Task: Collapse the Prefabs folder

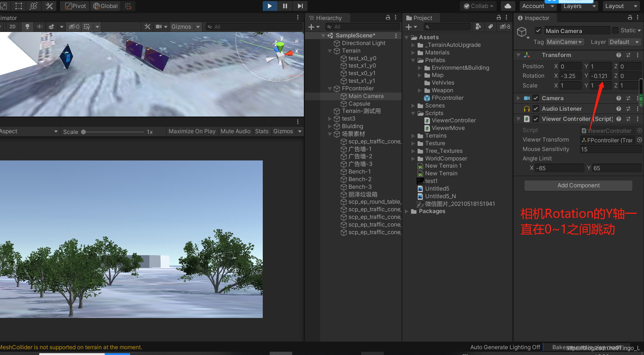Action: (413, 60)
